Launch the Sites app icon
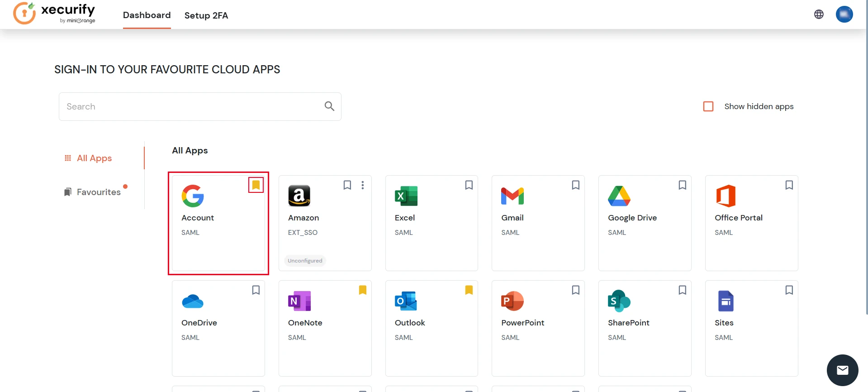The image size is (868, 392). click(x=726, y=301)
